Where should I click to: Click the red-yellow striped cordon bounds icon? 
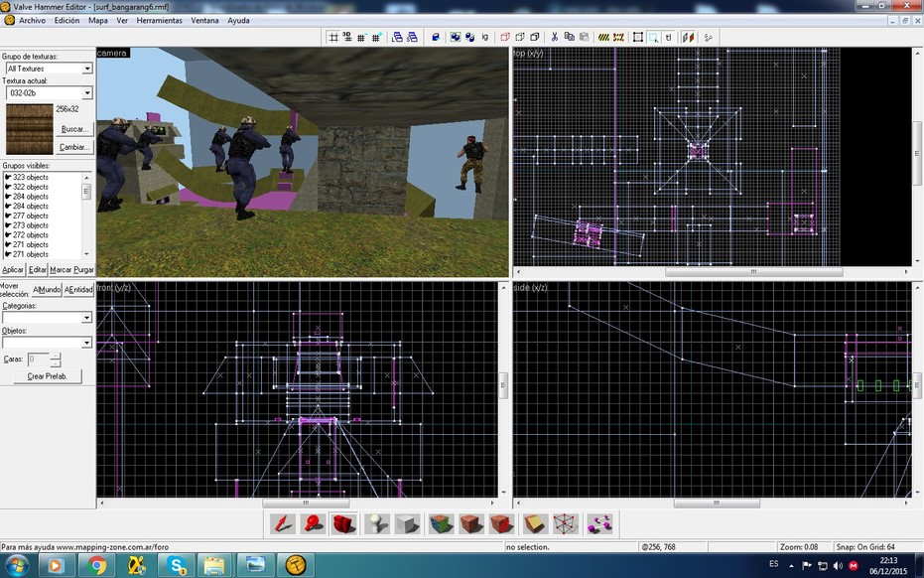tap(618, 37)
